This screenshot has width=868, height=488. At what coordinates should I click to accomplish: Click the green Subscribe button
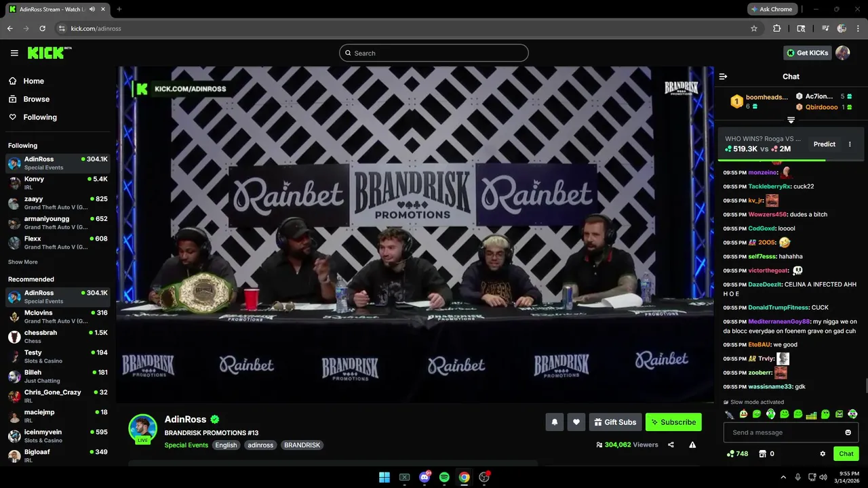[x=673, y=422]
